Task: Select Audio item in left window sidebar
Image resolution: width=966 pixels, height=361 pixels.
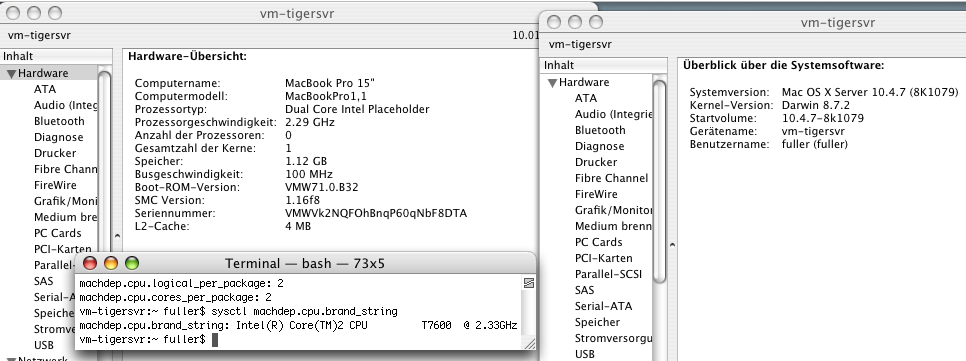Action: pyautogui.click(x=65, y=105)
